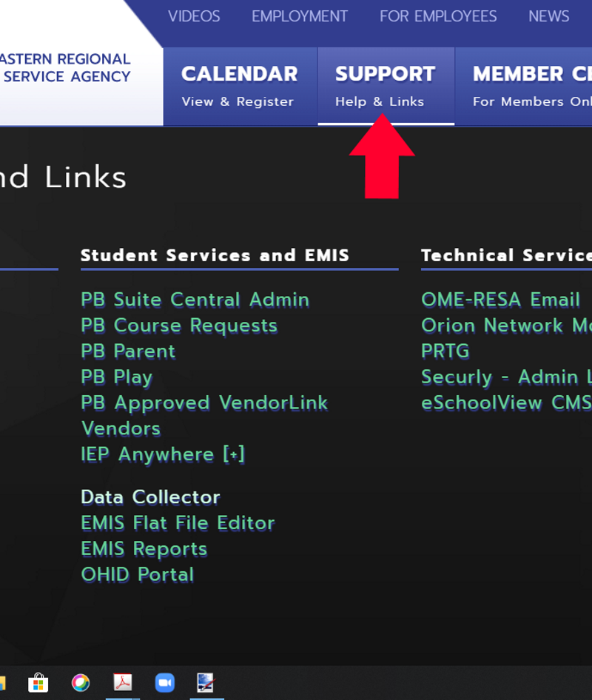The image size is (592, 700).
Task: Follow the EMIS Flat File Editor link
Action: point(177,522)
